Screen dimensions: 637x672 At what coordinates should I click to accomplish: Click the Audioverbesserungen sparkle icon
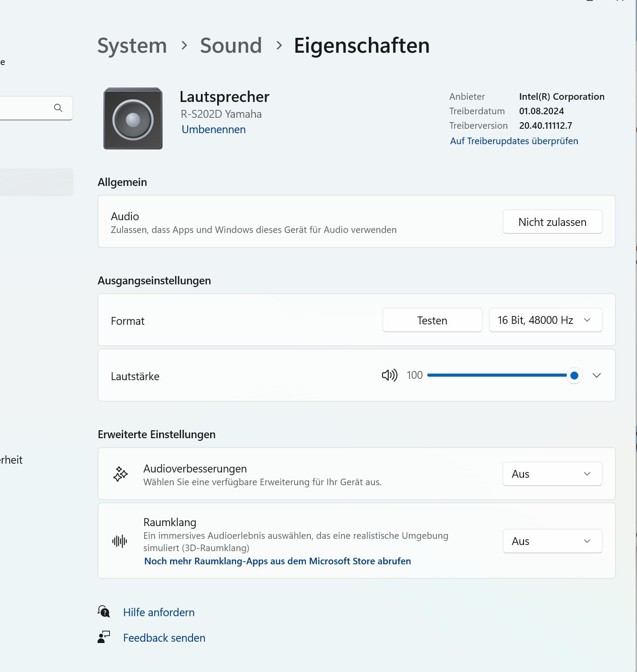click(x=120, y=474)
